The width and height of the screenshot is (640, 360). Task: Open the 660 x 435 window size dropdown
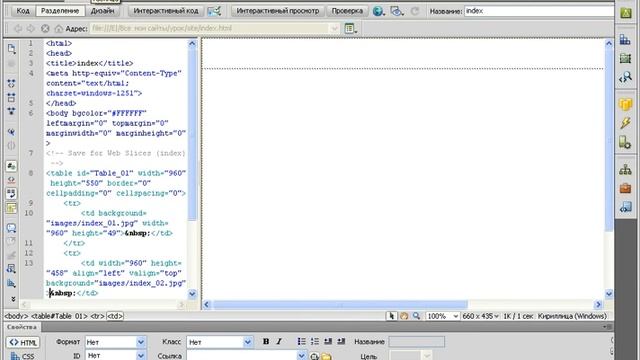click(480, 316)
